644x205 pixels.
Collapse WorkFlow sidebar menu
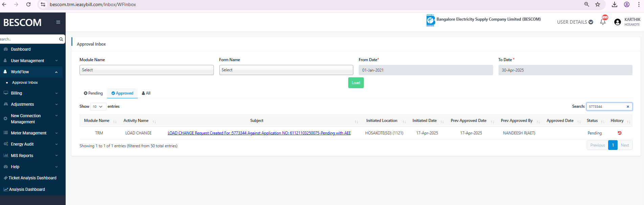coord(31,72)
